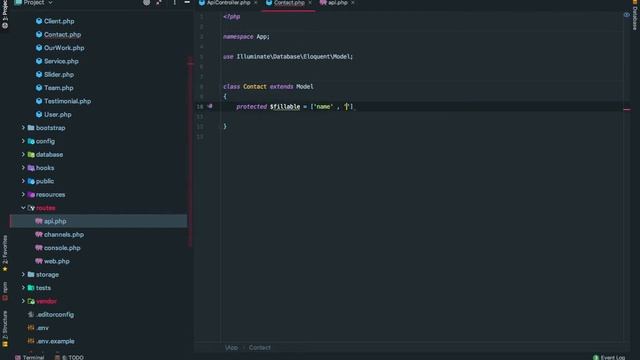Open Service.php model file
This screenshot has width=640, height=360.
[61, 61]
